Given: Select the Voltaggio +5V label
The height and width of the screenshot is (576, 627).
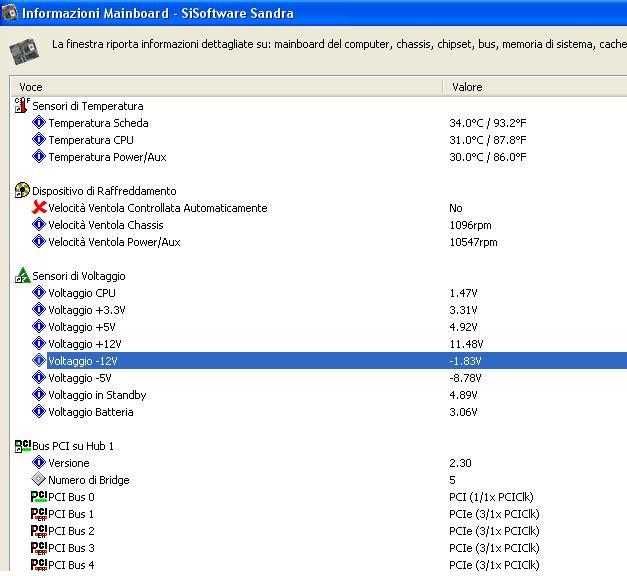Looking at the screenshot, I should (x=82, y=327).
